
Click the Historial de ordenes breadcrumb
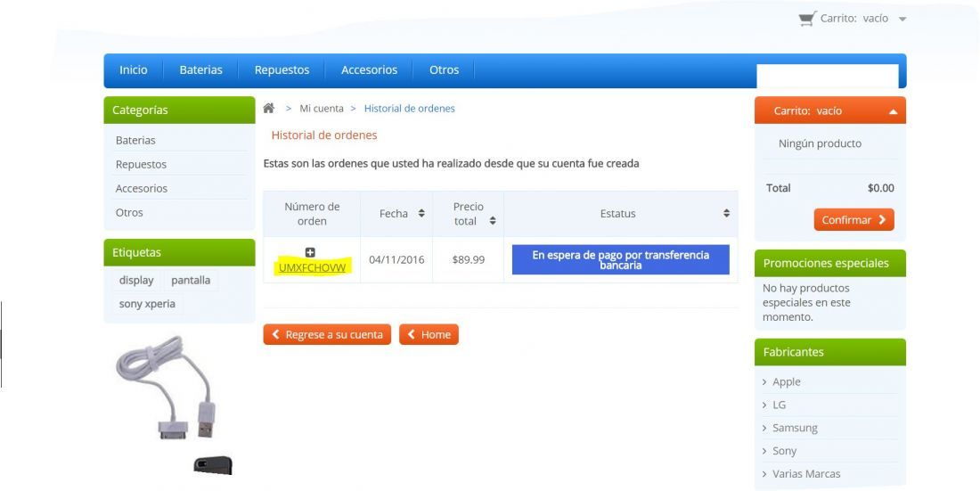410,108
